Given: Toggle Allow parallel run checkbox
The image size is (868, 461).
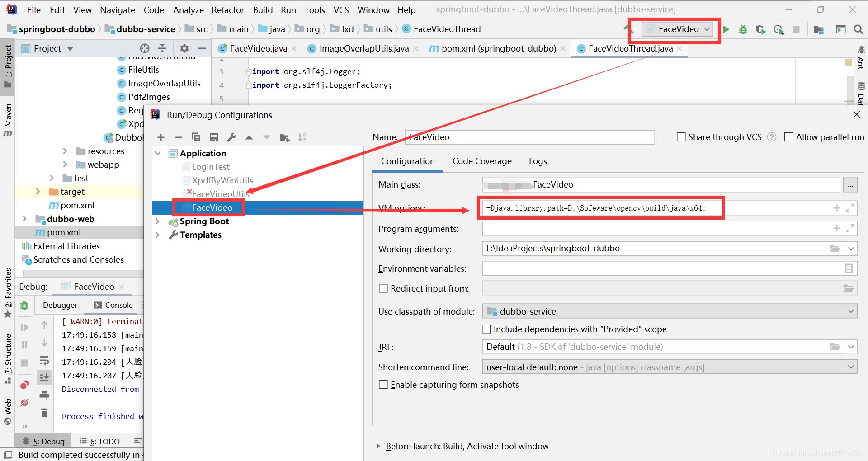Looking at the screenshot, I should [788, 137].
